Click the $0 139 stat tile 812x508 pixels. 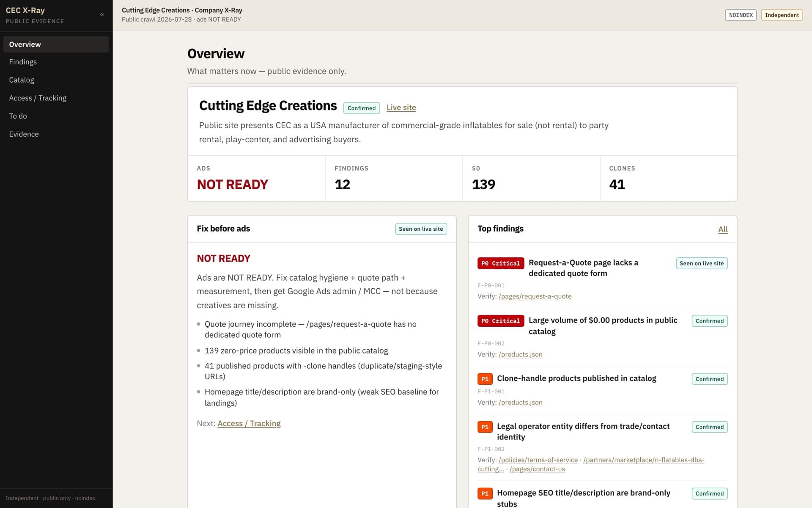coord(531,178)
